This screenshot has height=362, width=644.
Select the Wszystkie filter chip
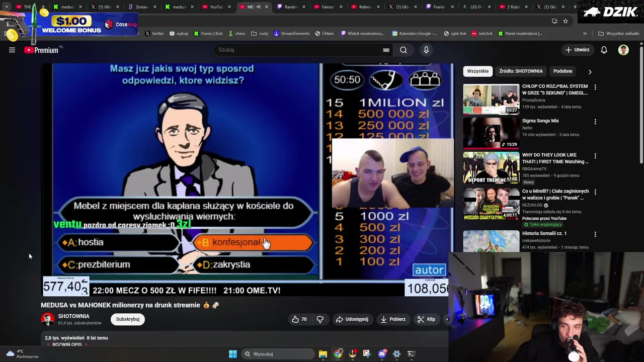[x=477, y=71]
